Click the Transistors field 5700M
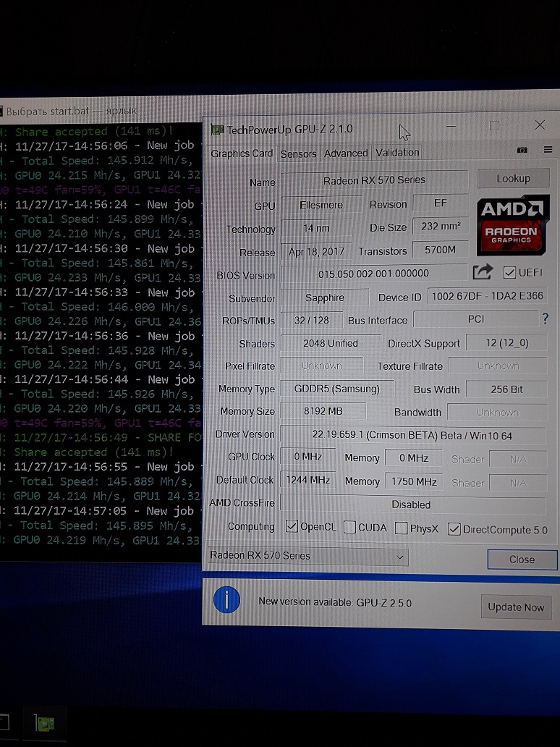560x747 pixels. point(440,250)
